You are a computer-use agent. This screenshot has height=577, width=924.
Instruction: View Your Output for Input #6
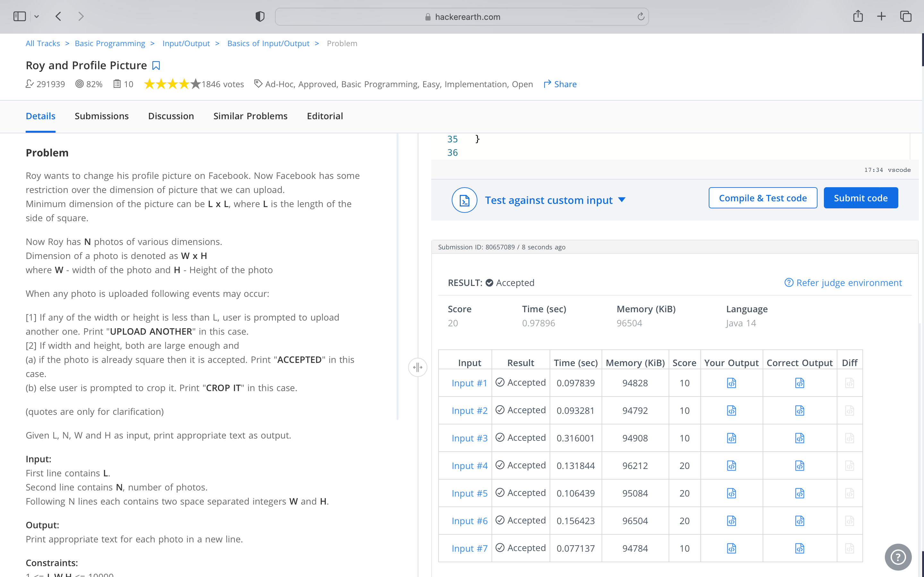(x=731, y=521)
